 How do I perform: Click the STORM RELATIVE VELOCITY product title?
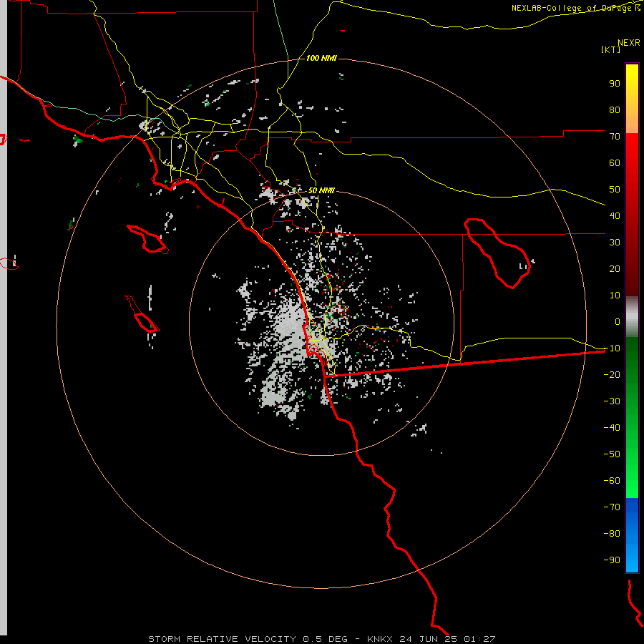[x=222, y=639]
